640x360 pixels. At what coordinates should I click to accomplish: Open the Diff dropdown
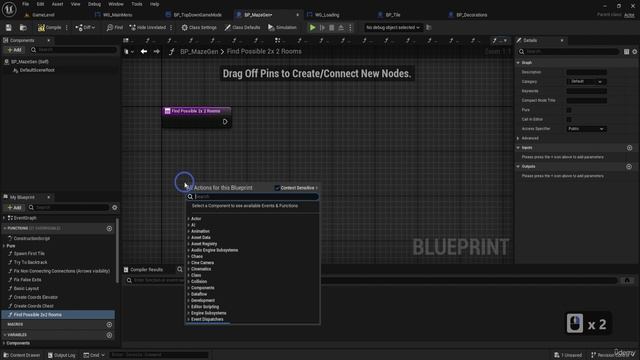pos(85,27)
